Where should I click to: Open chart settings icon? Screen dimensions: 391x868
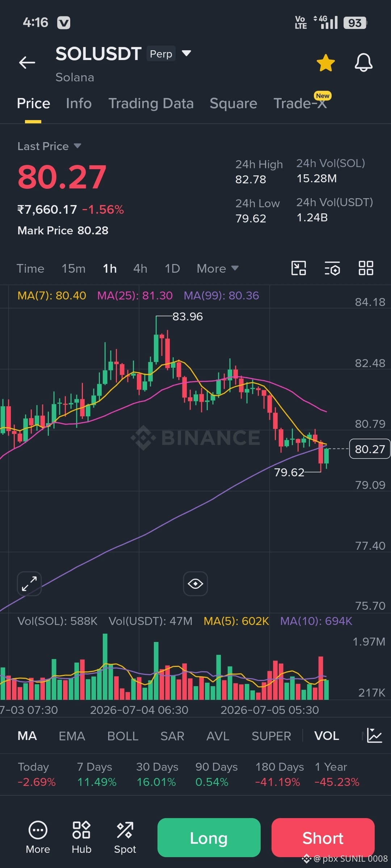tap(332, 268)
